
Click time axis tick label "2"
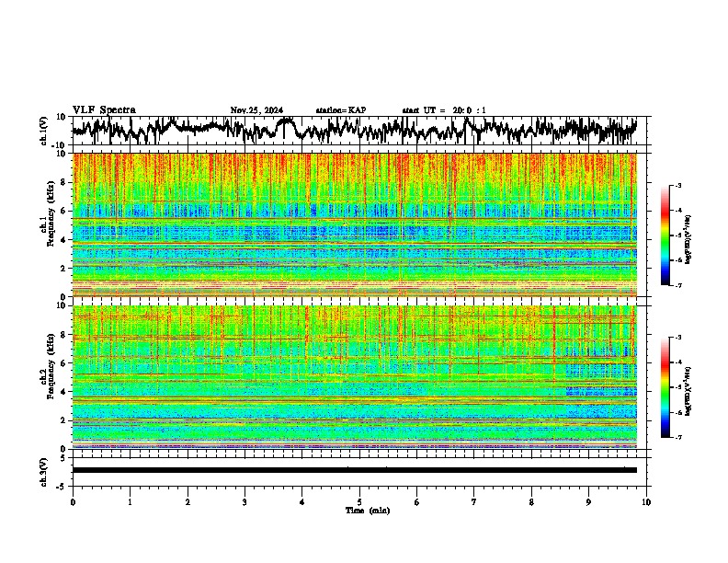click(188, 502)
